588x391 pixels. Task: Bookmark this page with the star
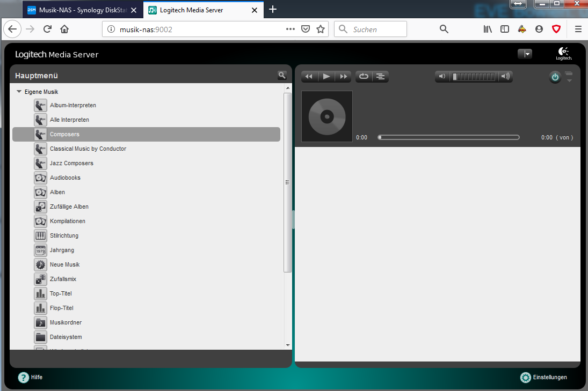321,29
